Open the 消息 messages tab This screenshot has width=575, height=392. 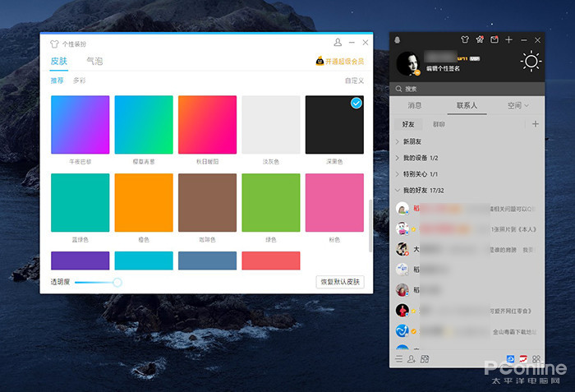pos(415,105)
